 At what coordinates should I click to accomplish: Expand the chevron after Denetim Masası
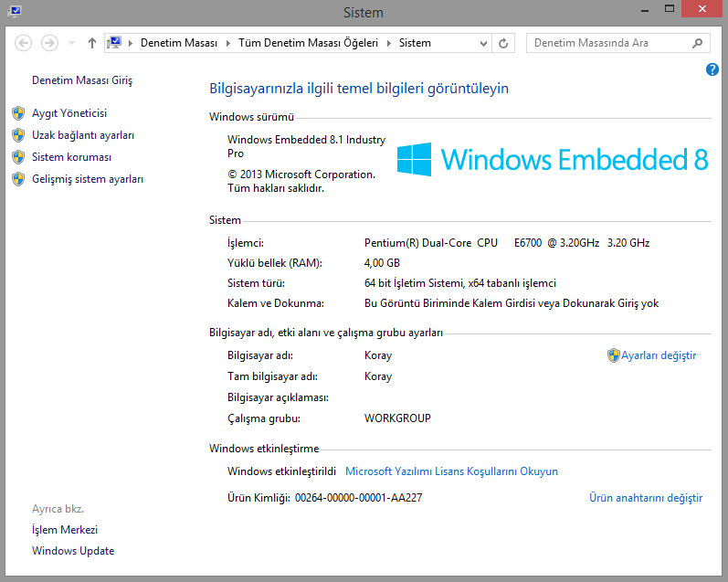pos(228,43)
